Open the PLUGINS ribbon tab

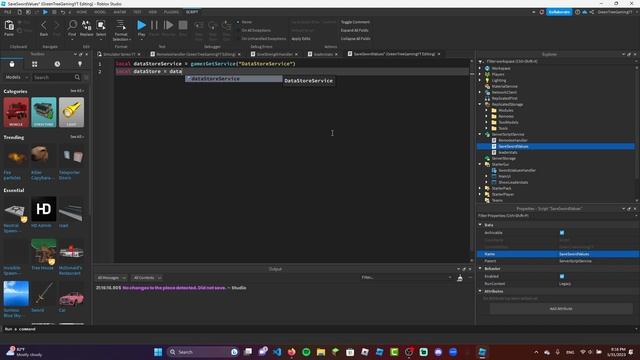(x=171, y=12)
